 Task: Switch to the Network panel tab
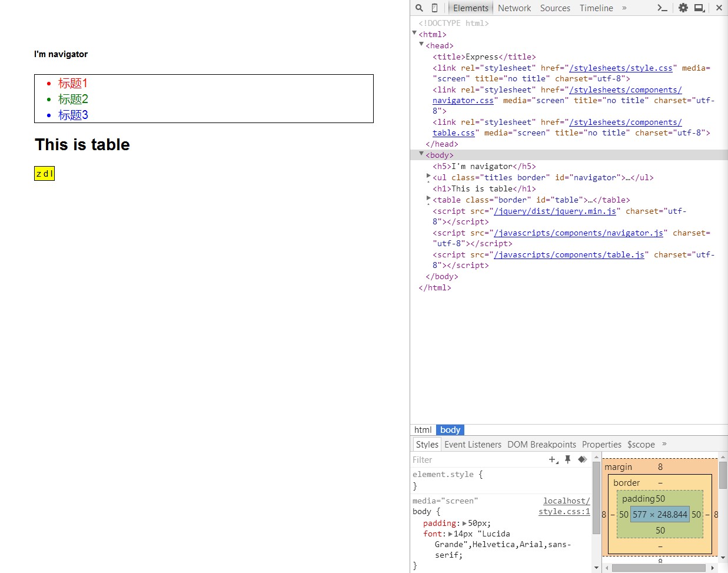(514, 8)
